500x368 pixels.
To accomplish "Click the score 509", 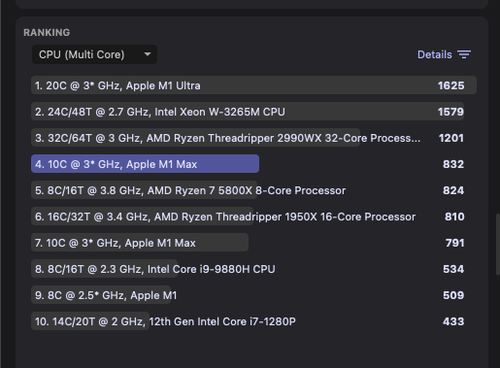I will 453,295.
